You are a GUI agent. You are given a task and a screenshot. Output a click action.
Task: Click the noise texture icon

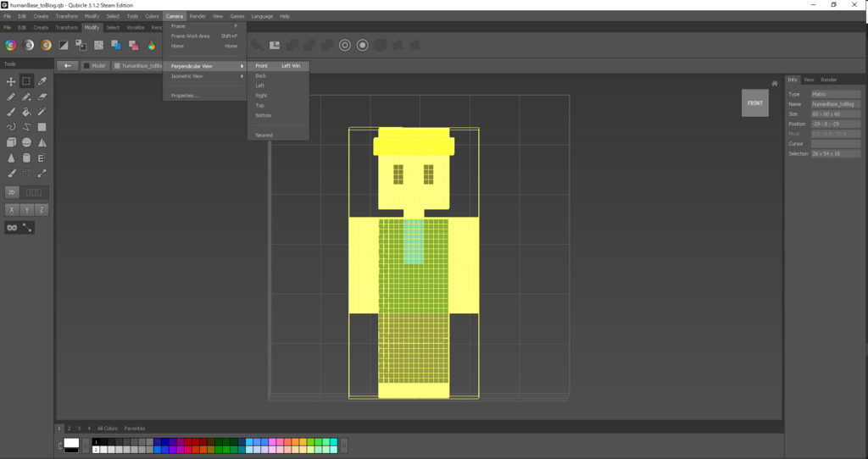click(98, 46)
